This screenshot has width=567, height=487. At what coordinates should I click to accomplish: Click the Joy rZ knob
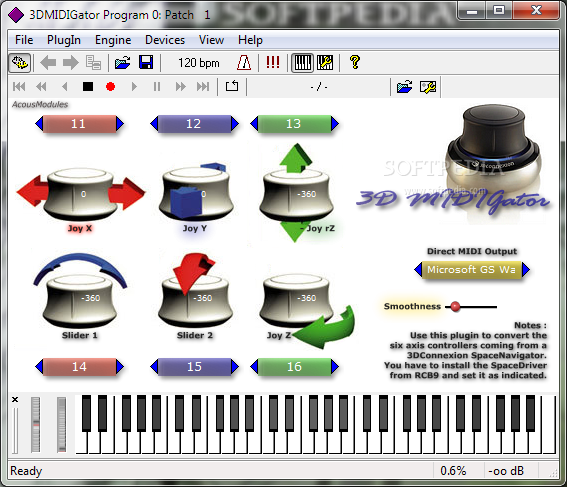click(x=296, y=195)
